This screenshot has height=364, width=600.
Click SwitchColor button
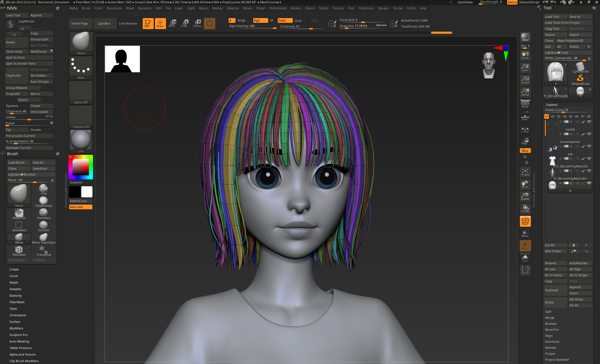click(81, 201)
